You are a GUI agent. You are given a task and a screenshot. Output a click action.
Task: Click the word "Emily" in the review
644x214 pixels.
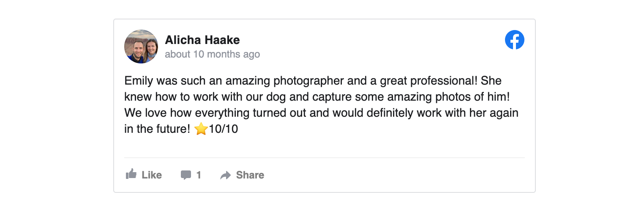tap(139, 80)
